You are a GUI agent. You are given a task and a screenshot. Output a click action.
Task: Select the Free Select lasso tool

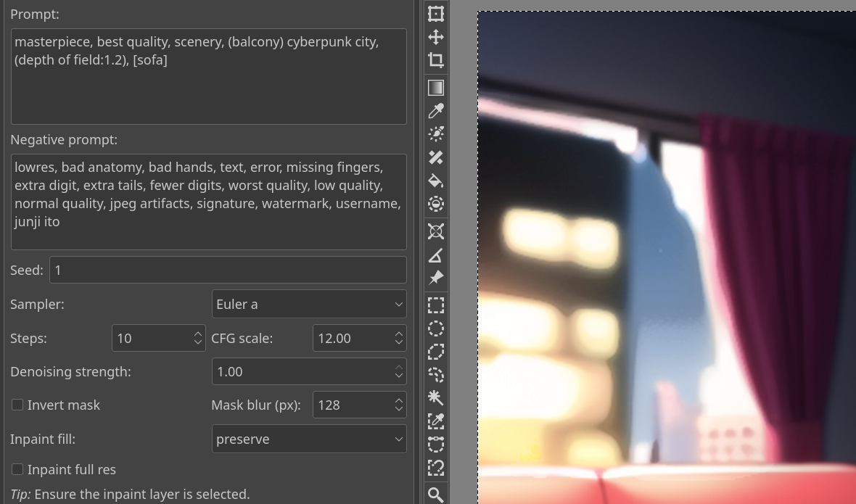click(436, 352)
